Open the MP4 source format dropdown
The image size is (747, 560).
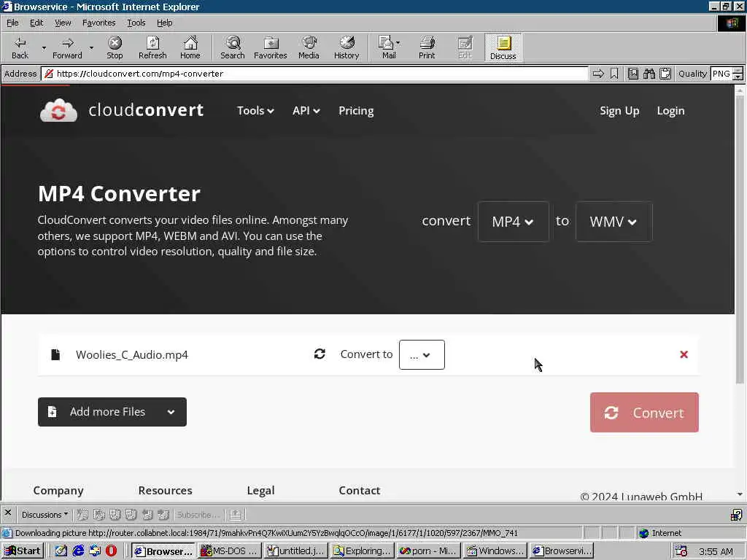point(513,222)
